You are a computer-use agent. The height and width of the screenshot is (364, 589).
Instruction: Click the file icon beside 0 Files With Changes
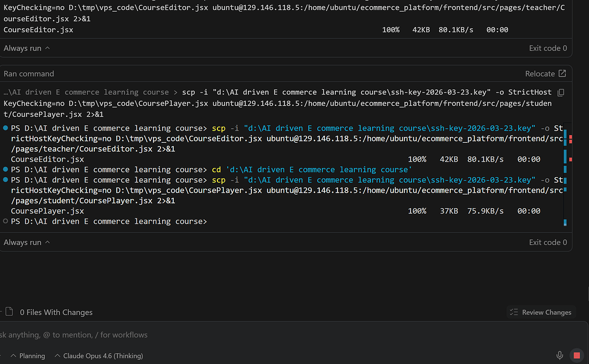pos(9,312)
